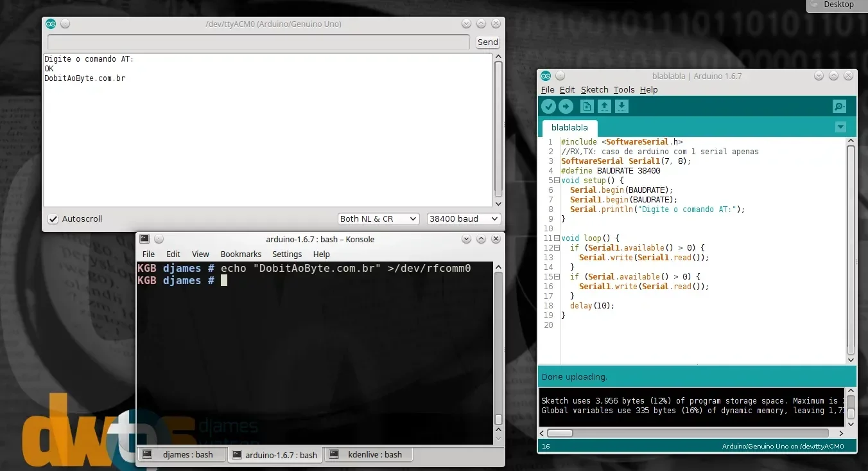Click the 'Done uploading.' status message
Viewport: 868px width, 471px height.
(x=574, y=377)
